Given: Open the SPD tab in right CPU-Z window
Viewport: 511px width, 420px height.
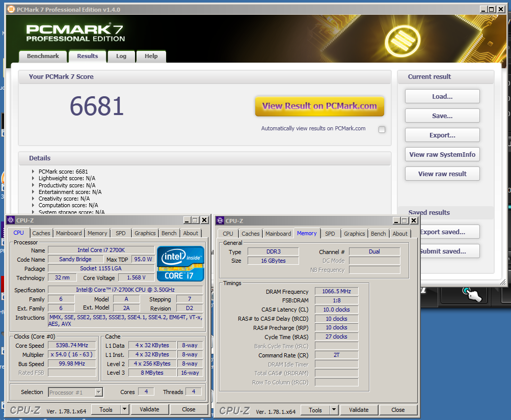Looking at the screenshot, I should (x=330, y=234).
